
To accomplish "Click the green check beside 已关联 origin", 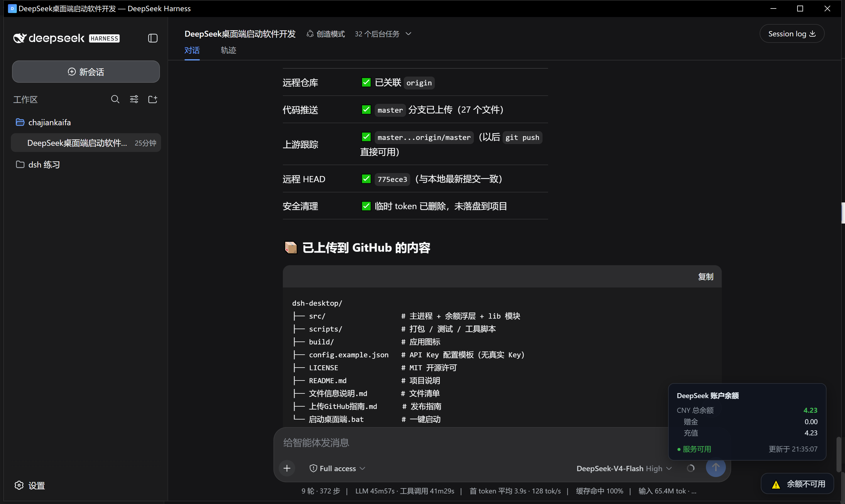I will click(366, 82).
